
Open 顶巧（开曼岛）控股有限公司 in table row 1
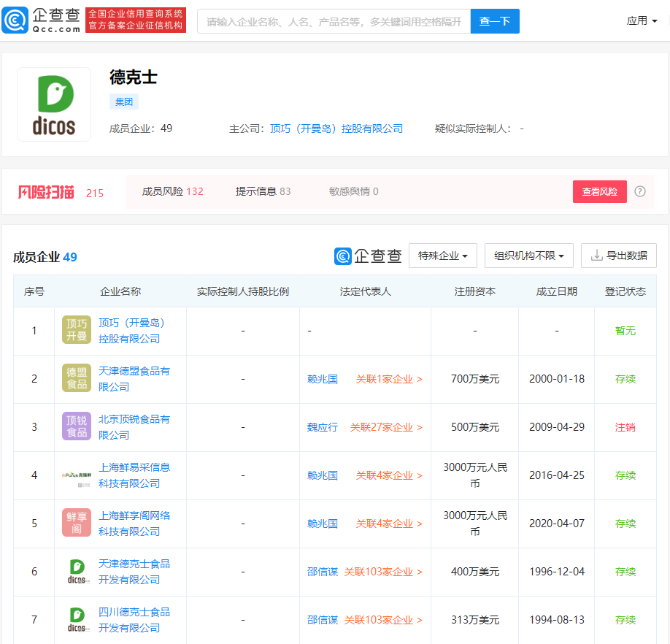point(131,331)
